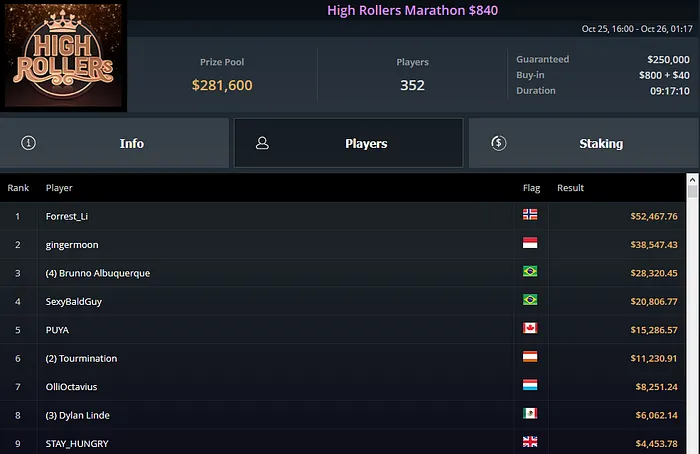Open the Info tab
The width and height of the screenshot is (700, 454).
click(x=114, y=143)
